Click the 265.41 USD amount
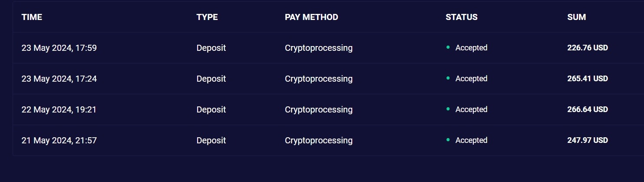644x182 pixels. point(588,79)
